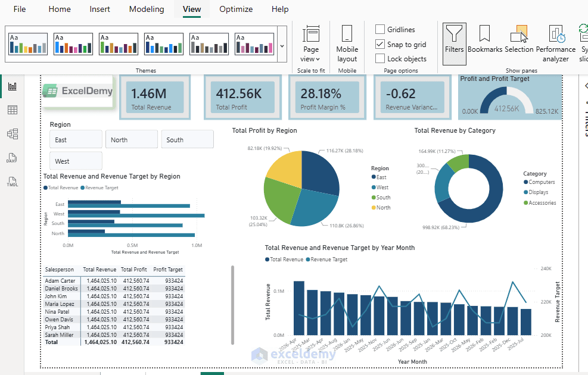The image size is (588, 375).
Task: Select the Adam Carter table row
Action: point(114,280)
